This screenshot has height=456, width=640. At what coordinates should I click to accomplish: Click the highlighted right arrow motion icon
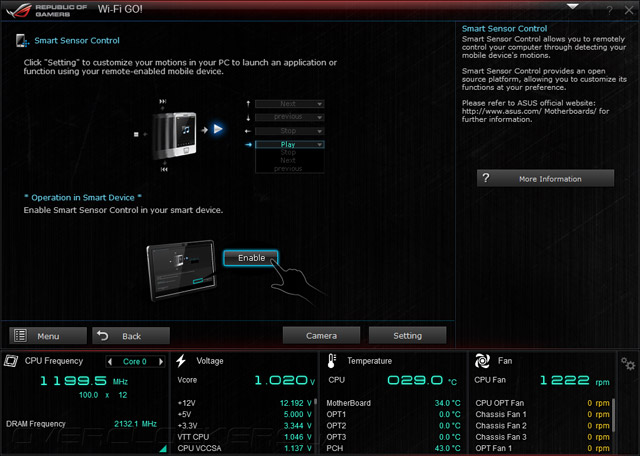(248, 145)
